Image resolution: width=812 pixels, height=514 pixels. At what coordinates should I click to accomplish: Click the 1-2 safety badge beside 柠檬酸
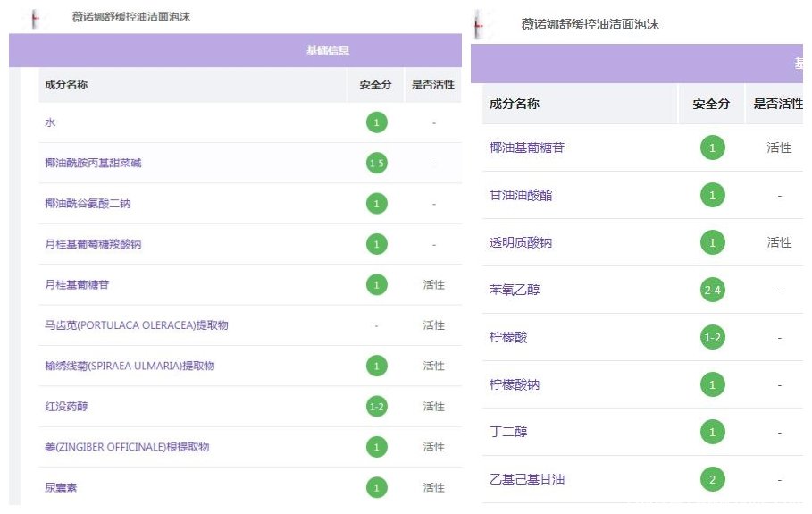coord(713,337)
